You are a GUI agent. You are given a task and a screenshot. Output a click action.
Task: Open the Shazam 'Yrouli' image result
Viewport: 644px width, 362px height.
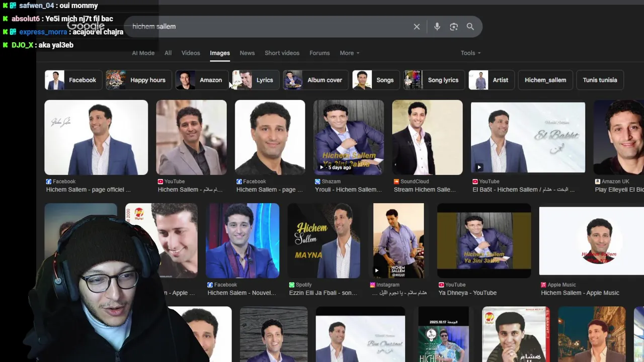click(x=349, y=137)
